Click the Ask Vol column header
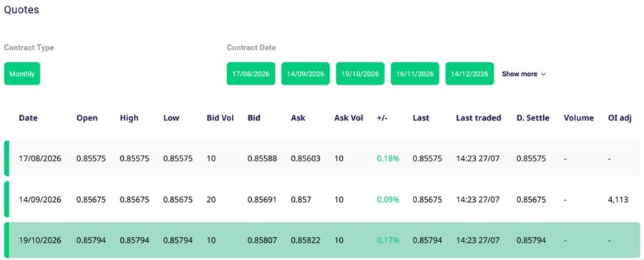 (x=348, y=117)
